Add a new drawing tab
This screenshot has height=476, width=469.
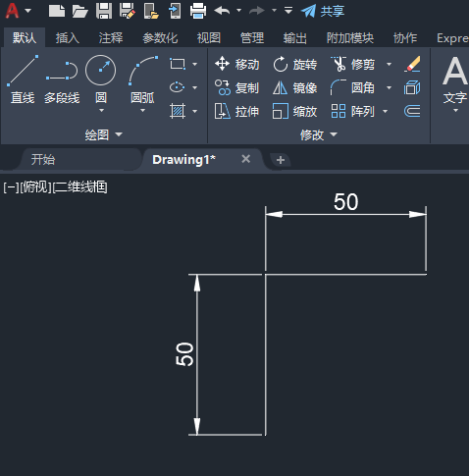[281, 160]
